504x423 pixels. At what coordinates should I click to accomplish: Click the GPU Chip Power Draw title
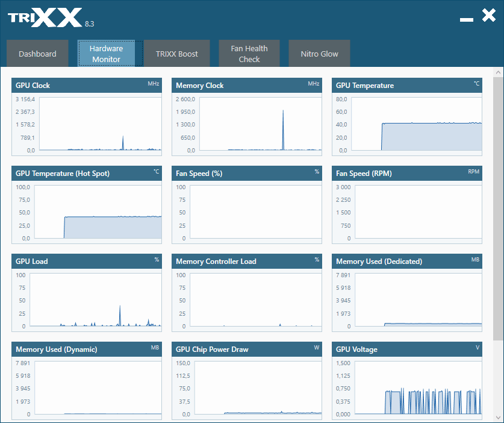(x=212, y=349)
